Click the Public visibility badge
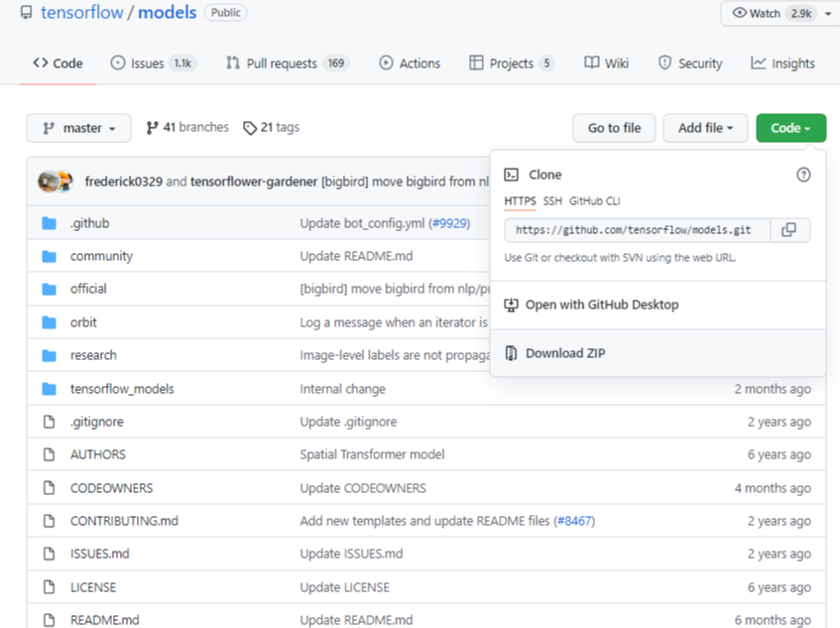 click(225, 12)
